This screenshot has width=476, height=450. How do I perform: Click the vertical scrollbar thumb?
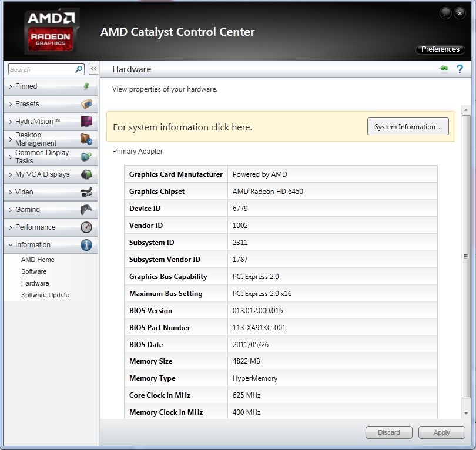(465, 257)
